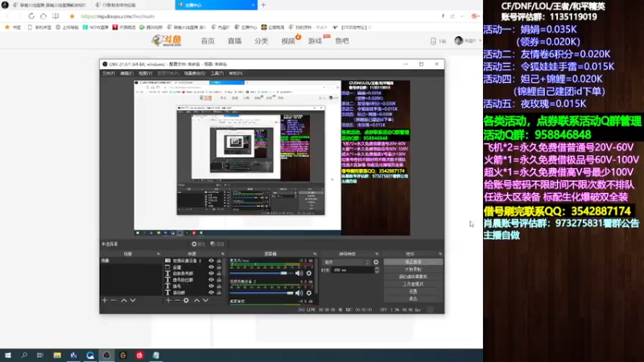Click the Douyu logo on the web page
Viewport: 644px width, 362px height.
tap(167, 40)
